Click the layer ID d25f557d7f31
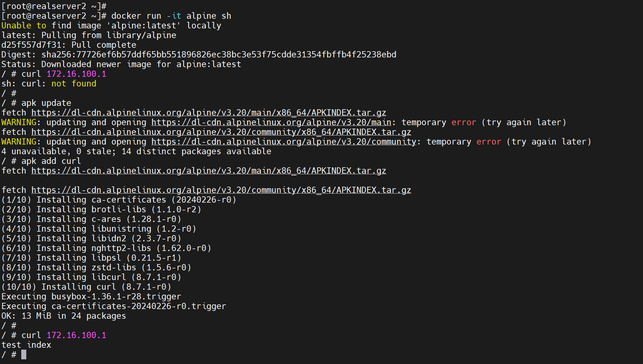Image resolution: width=643 pixels, height=364 pixels. [x=31, y=45]
